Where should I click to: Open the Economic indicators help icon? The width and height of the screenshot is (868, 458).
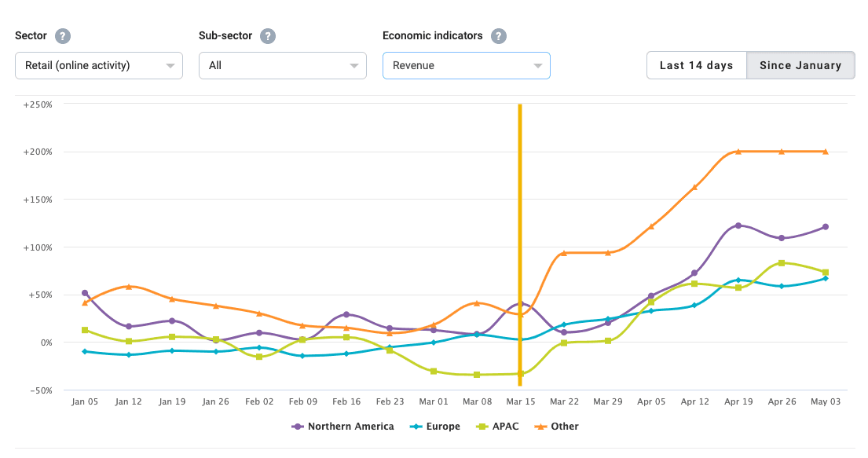pyautogui.click(x=498, y=35)
